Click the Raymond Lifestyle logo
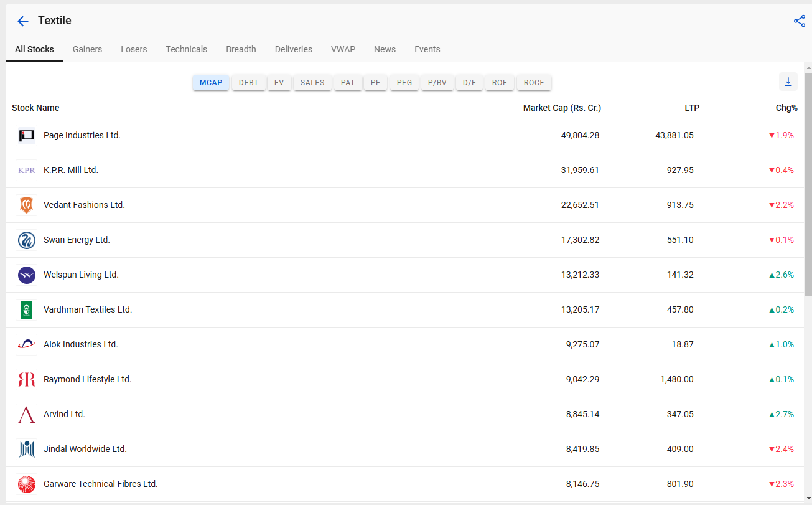Image resolution: width=812 pixels, height=505 pixels. 26,379
